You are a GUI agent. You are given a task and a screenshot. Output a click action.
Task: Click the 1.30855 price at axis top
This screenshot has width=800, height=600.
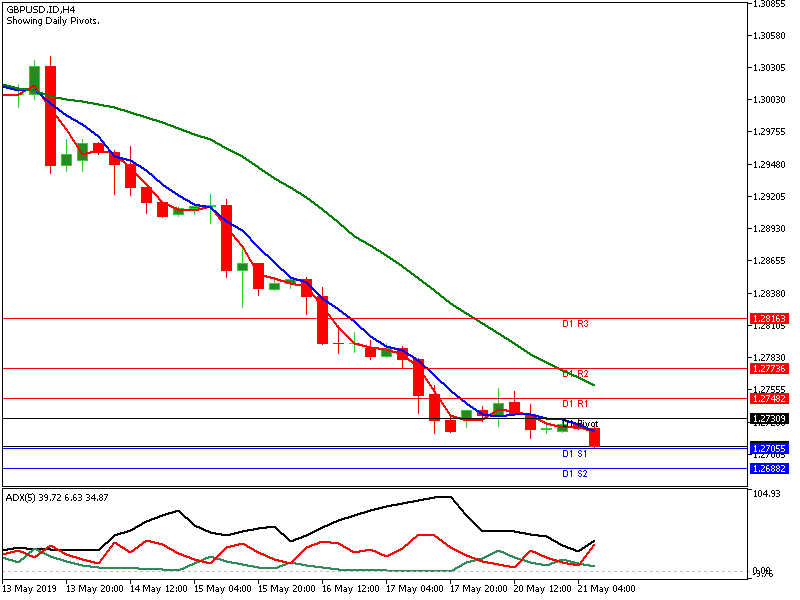(769, 5)
